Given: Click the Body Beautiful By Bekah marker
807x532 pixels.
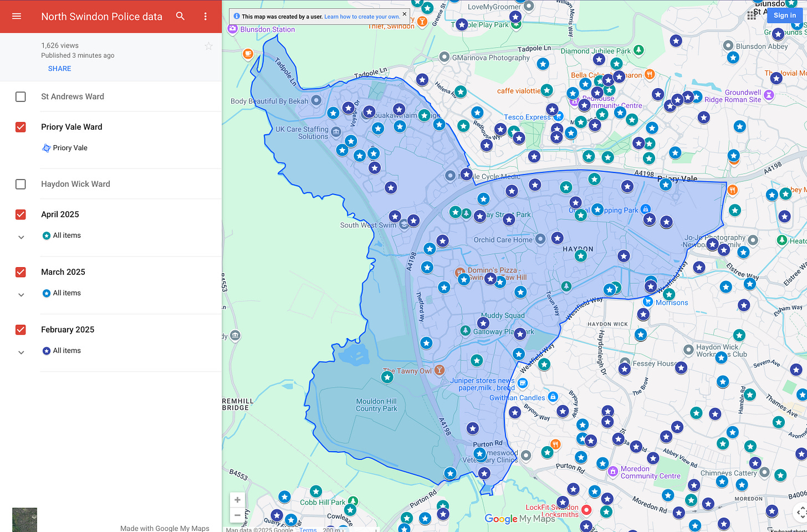Looking at the screenshot, I should (x=316, y=100).
